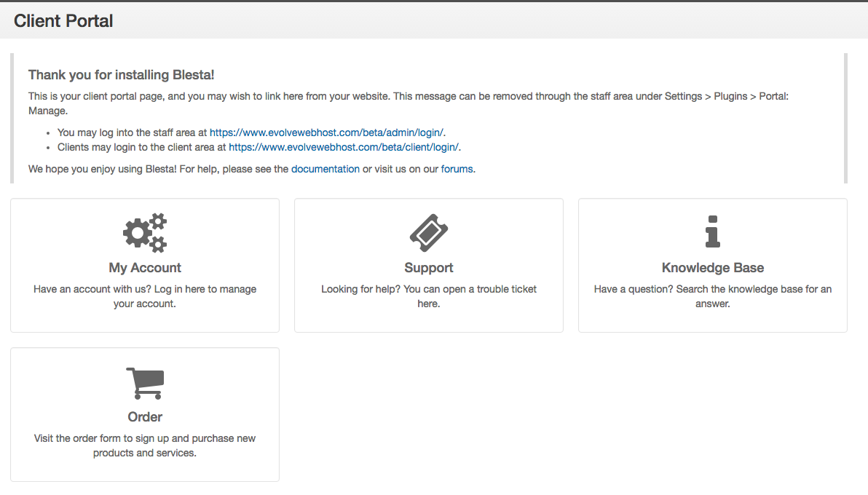868x495 pixels.
Task: Click the Client Portal page title
Action: pyautogui.click(x=63, y=21)
